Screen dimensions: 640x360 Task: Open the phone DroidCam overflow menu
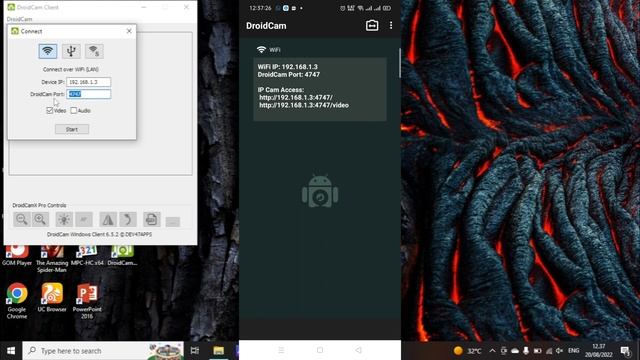[391, 25]
